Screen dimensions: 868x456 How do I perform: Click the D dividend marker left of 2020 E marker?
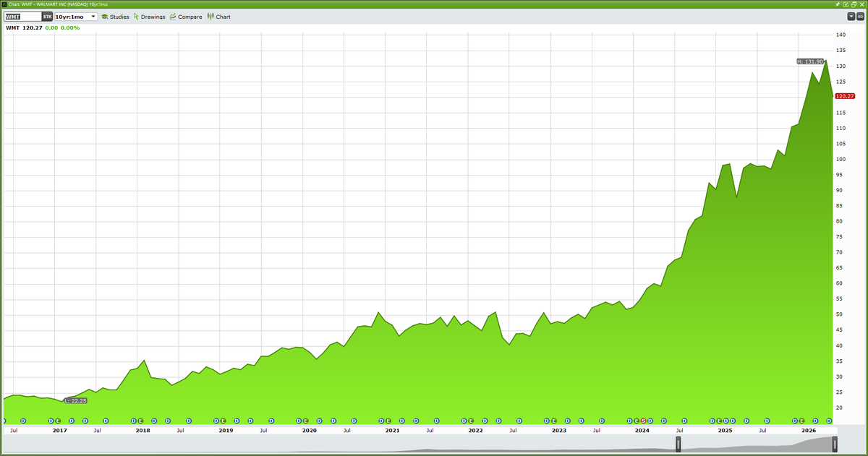tap(299, 420)
